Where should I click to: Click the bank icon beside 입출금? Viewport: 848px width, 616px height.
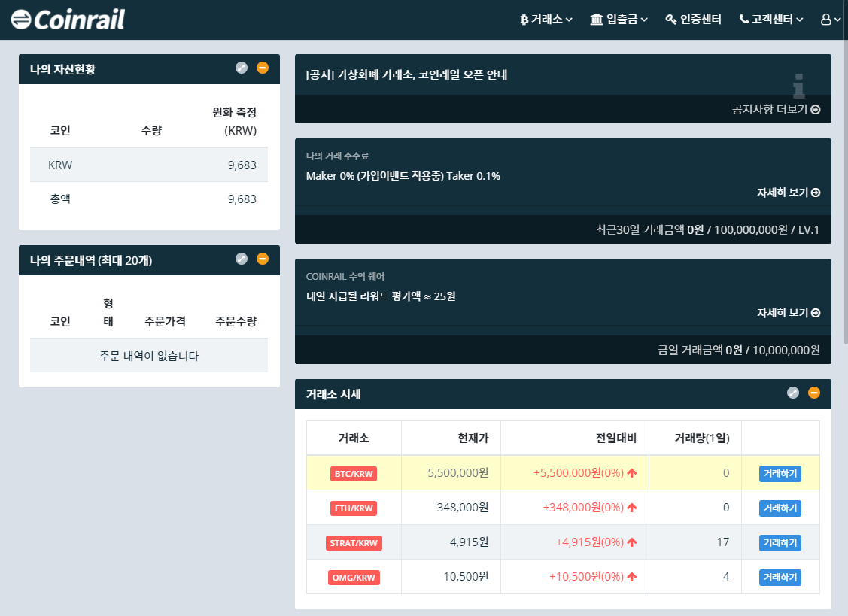click(596, 20)
